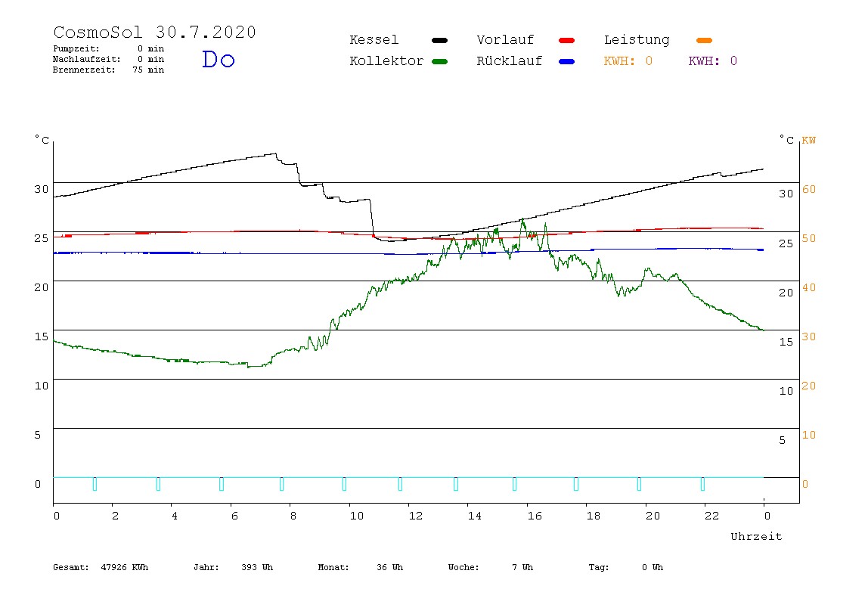Viewport: 868px width, 614px height.
Task: Click the 'Jahr:' footer label
Action: pos(206,567)
